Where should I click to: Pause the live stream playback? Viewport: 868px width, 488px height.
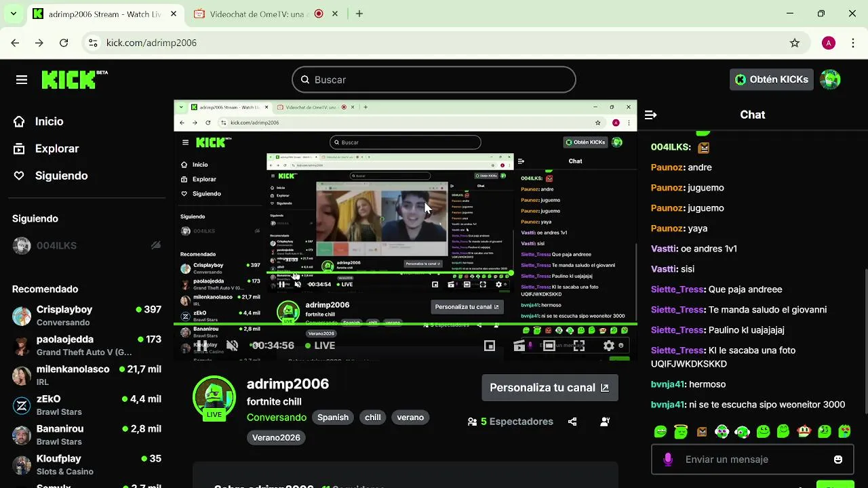point(202,346)
